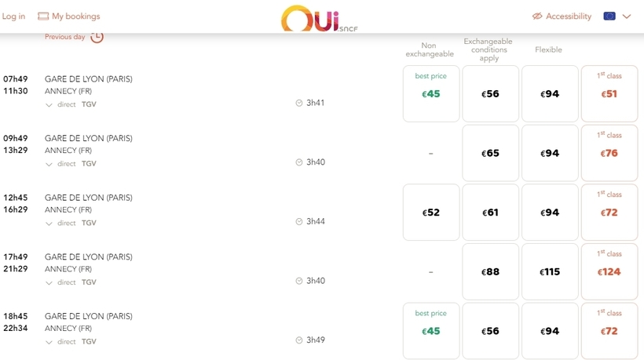644x360 pixels.
Task: Click the Accessibility crossed-eye icon
Action: pyautogui.click(x=537, y=16)
